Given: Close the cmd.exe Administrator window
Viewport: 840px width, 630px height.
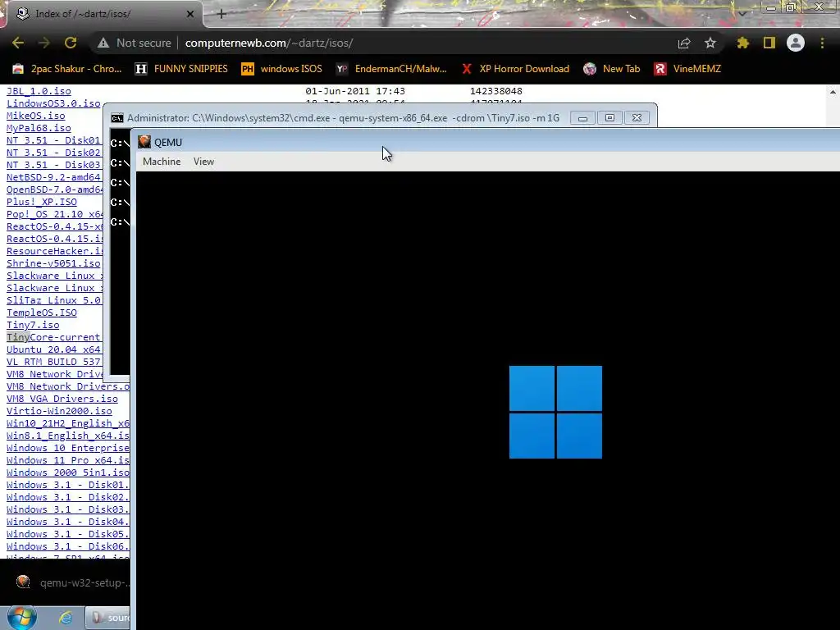Looking at the screenshot, I should click(637, 118).
